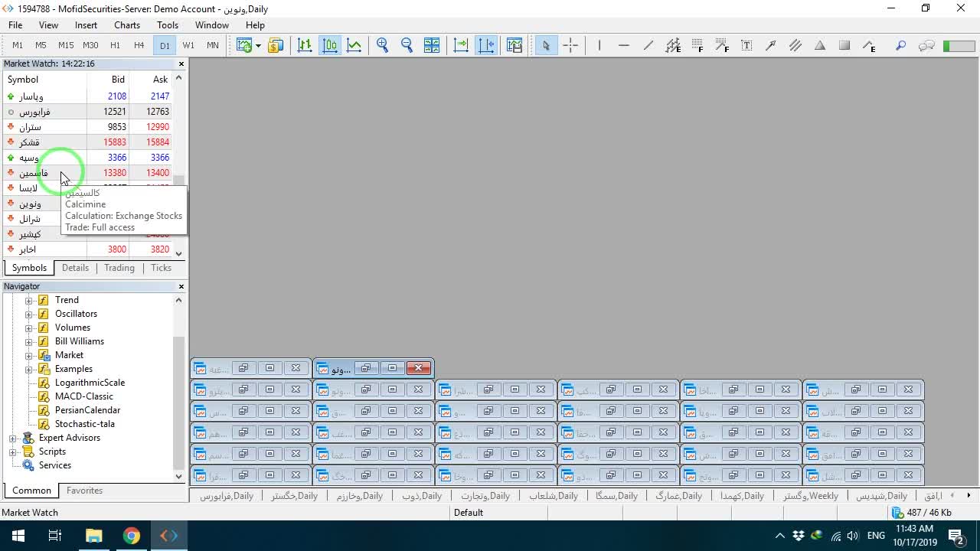Choose the text label tool
Screen dimensions: 980x551
coord(746,46)
